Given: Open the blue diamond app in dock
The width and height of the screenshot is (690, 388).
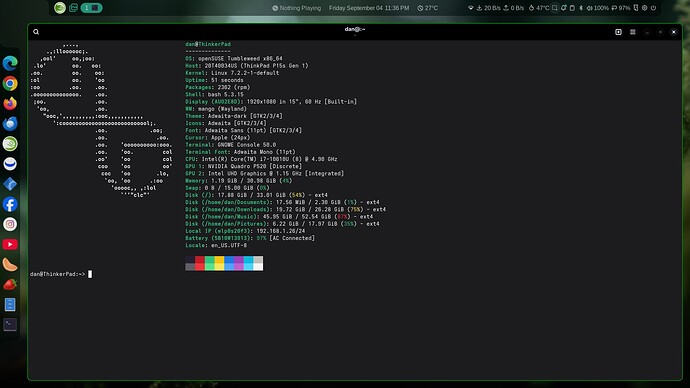Looking at the screenshot, I should point(10,184).
